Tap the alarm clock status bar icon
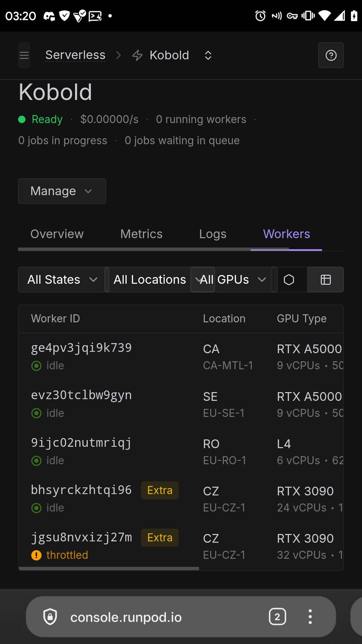 (x=260, y=16)
